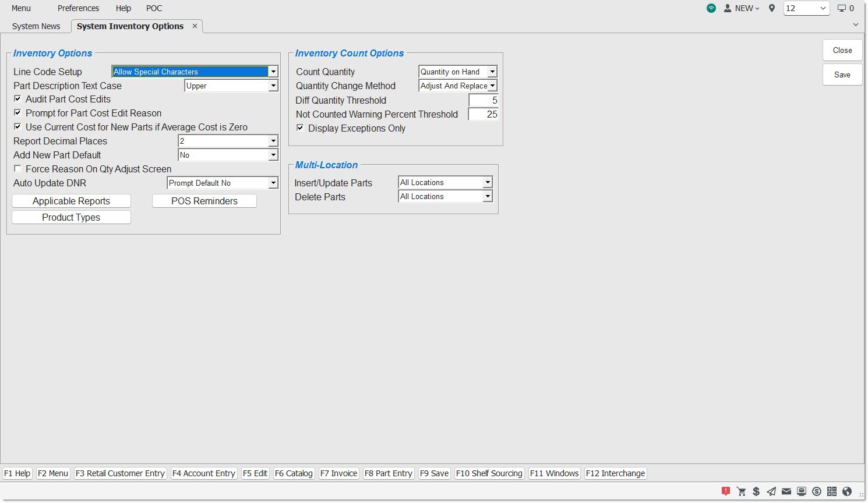Click the red alert notification icon
Viewport: 868px width, 503px height.
(x=726, y=491)
